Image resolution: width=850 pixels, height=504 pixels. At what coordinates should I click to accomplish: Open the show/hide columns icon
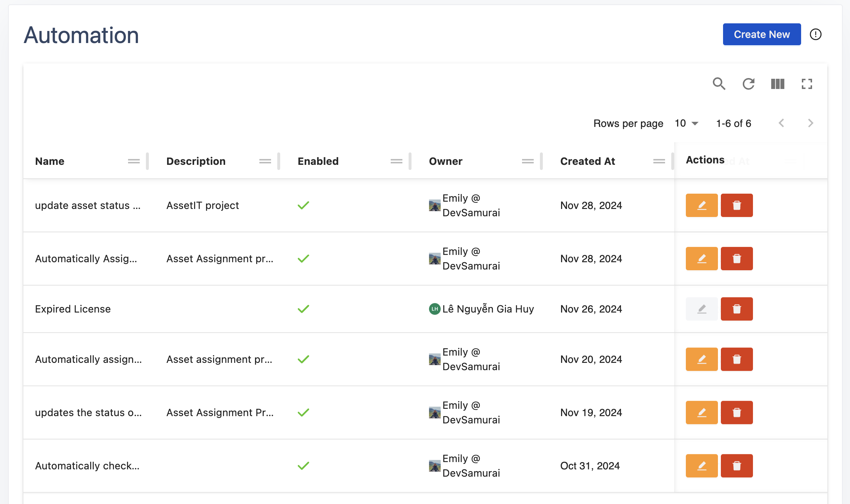coord(777,84)
